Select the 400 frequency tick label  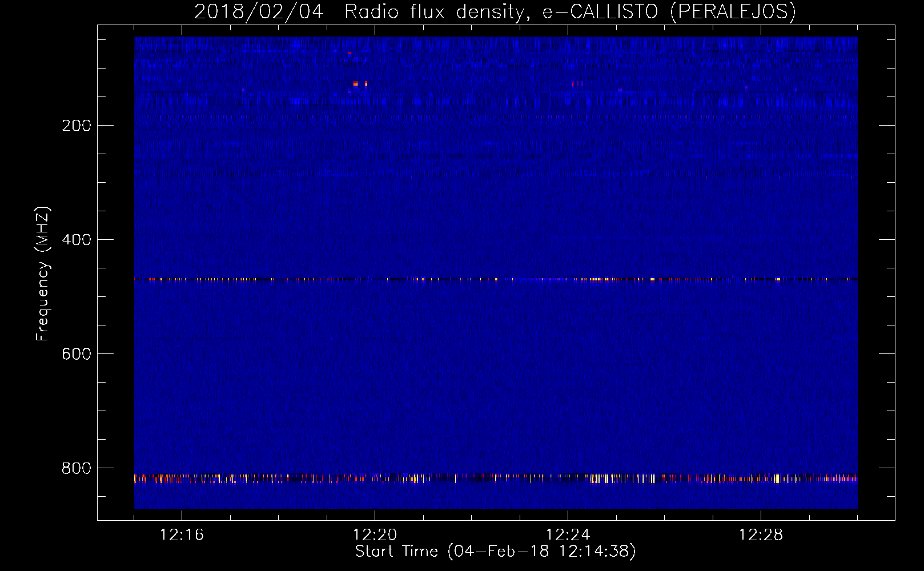[x=76, y=240]
